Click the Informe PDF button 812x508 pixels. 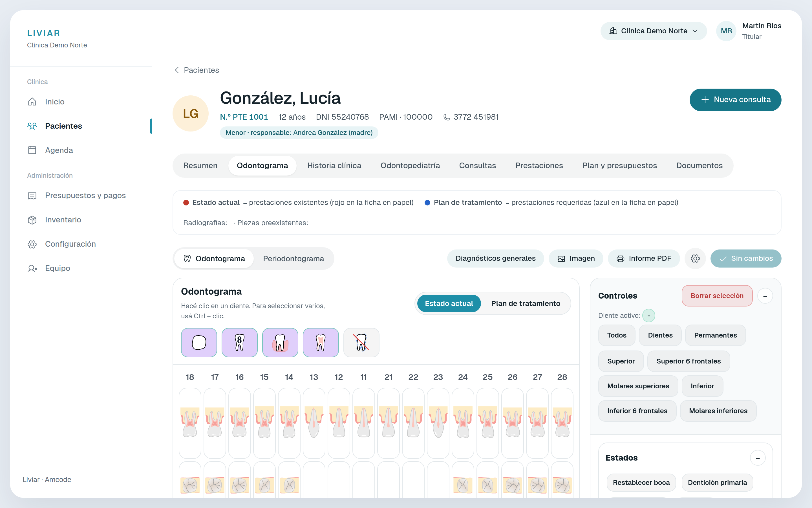pyautogui.click(x=644, y=258)
